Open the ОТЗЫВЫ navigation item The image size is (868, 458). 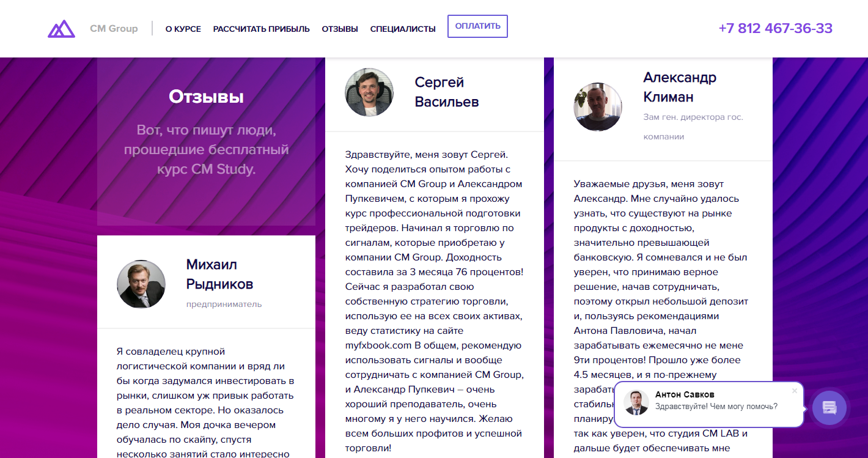coord(340,29)
